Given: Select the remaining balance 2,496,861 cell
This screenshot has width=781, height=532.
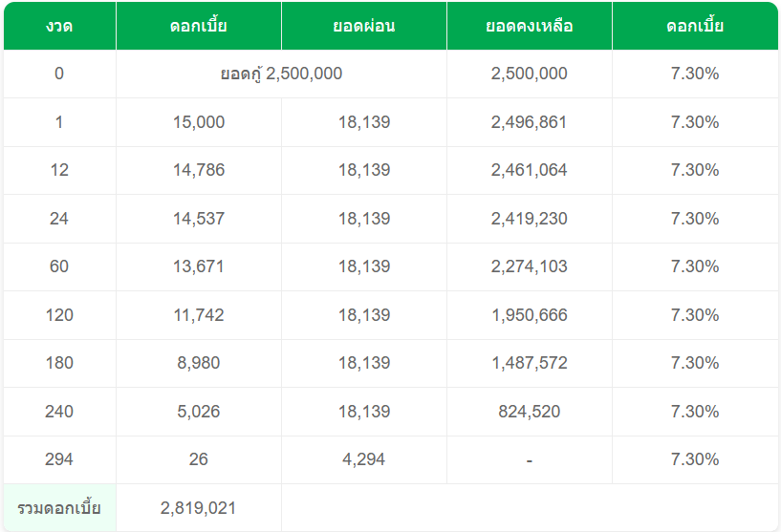Looking at the screenshot, I should [529, 122].
